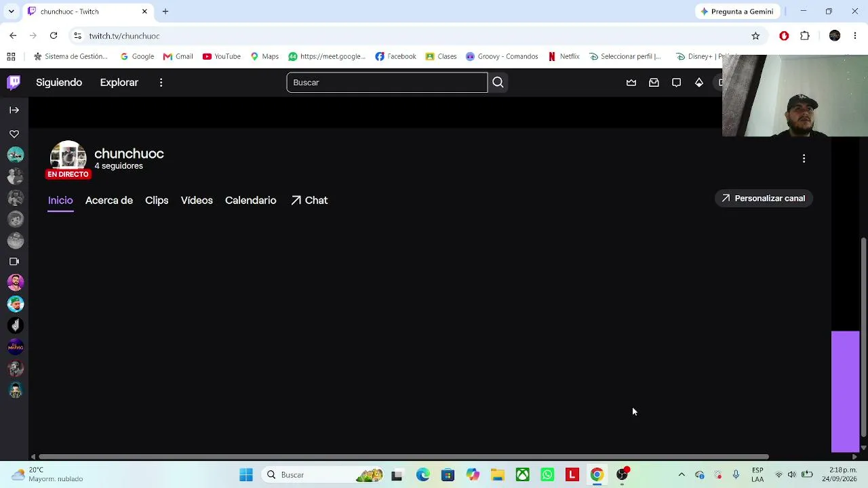Image resolution: width=868 pixels, height=488 pixels.
Task: Bookmark this page with the star icon
Action: (x=755, y=36)
